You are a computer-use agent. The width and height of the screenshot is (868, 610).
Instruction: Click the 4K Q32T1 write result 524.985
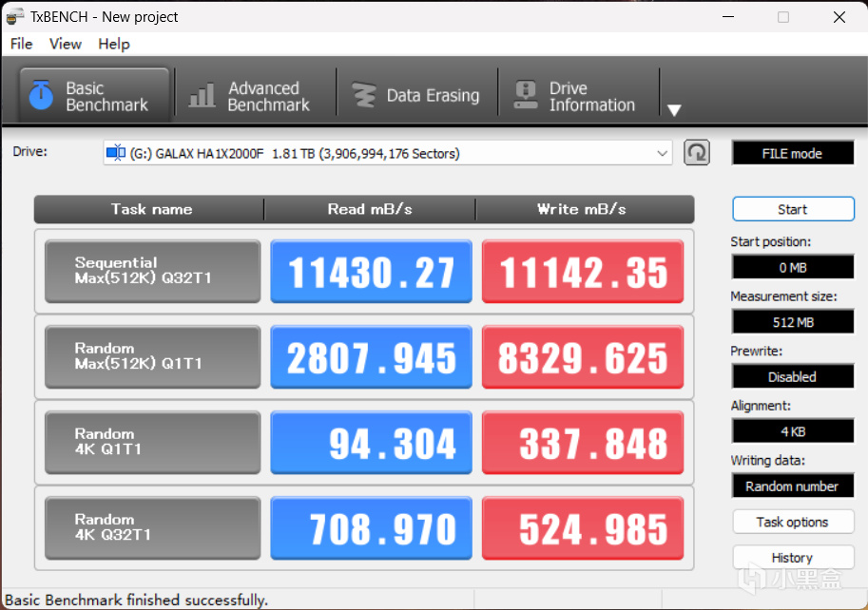583,528
